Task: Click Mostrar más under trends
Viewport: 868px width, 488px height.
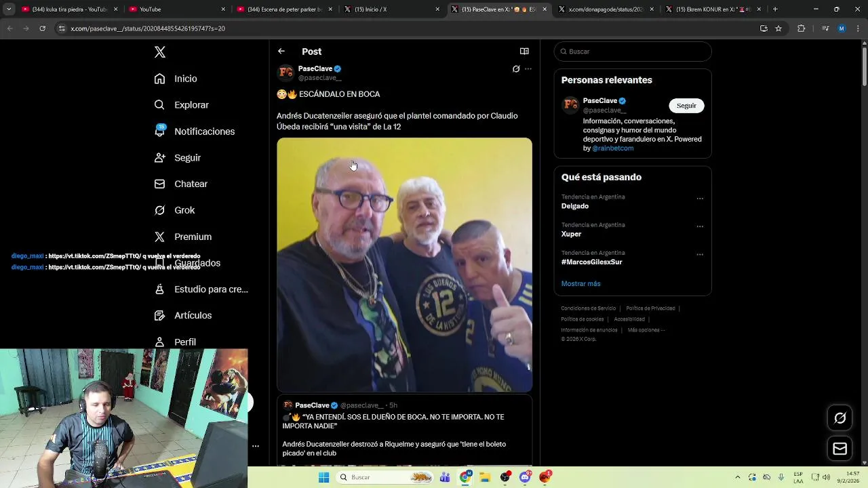Action: click(x=580, y=283)
